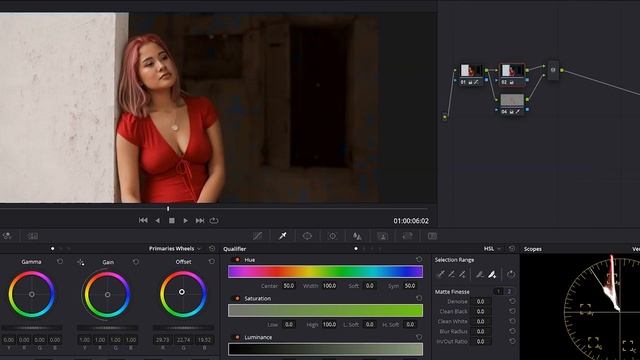Select the parallel mixer node
Image resolution: width=640 pixels, height=360 pixels.
pyautogui.click(x=553, y=70)
